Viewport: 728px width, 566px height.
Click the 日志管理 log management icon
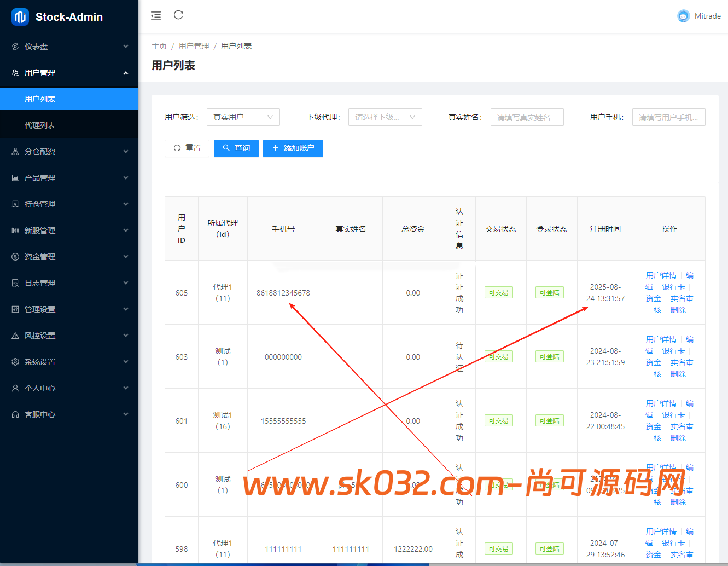pyautogui.click(x=14, y=283)
